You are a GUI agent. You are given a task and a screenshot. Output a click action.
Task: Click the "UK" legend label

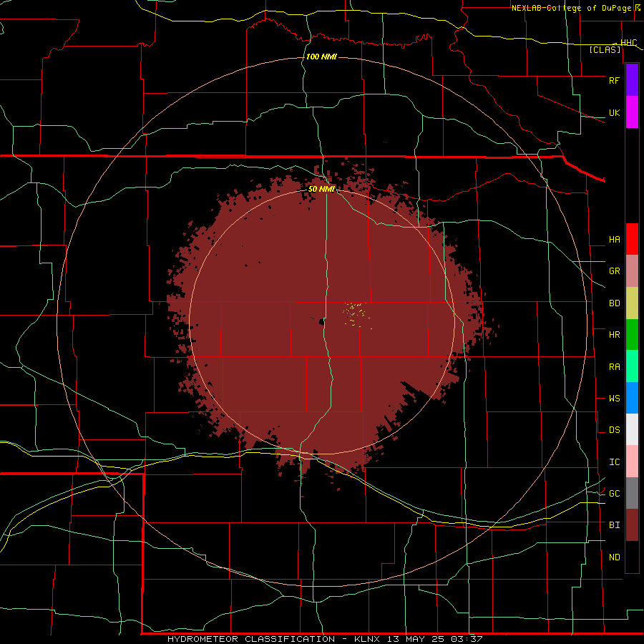[x=614, y=112]
